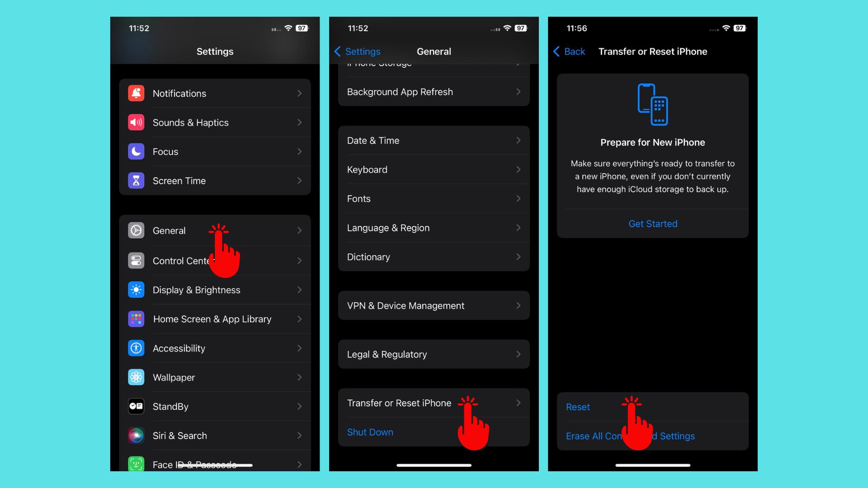Navigate back using Back button
This screenshot has height=488, width=868.
point(569,51)
